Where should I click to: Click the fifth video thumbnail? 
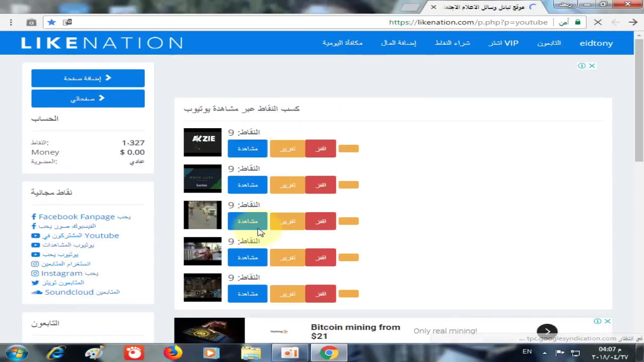click(202, 288)
